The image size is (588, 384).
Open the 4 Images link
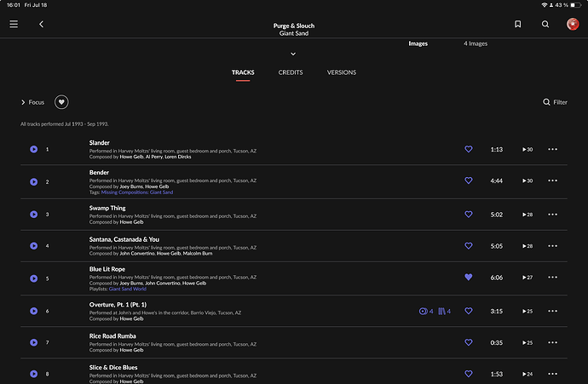click(x=476, y=43)
